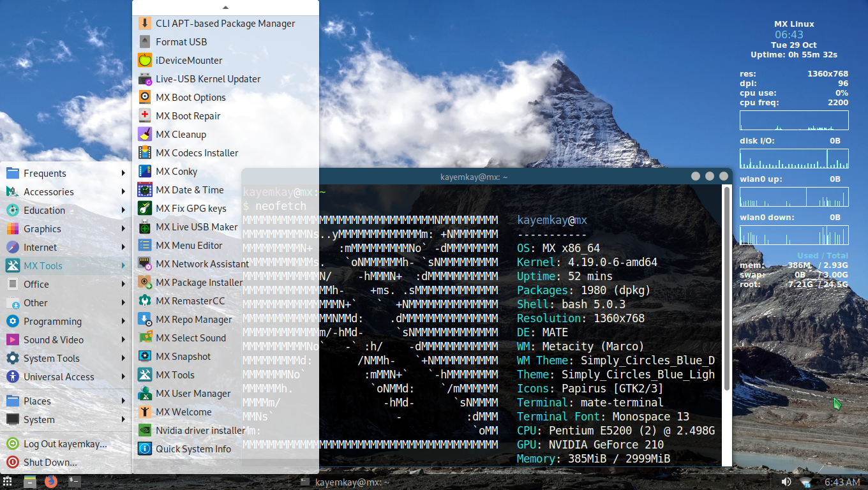
Task: Select the highlighted MX Tools category
Action: pyautogui.click(x=66, y=266)
